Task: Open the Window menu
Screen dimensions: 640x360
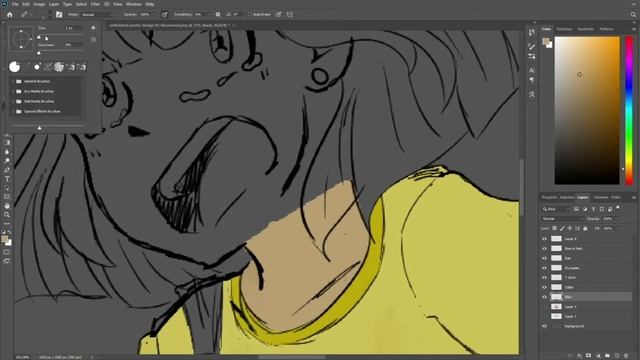Action: [133, 4]
